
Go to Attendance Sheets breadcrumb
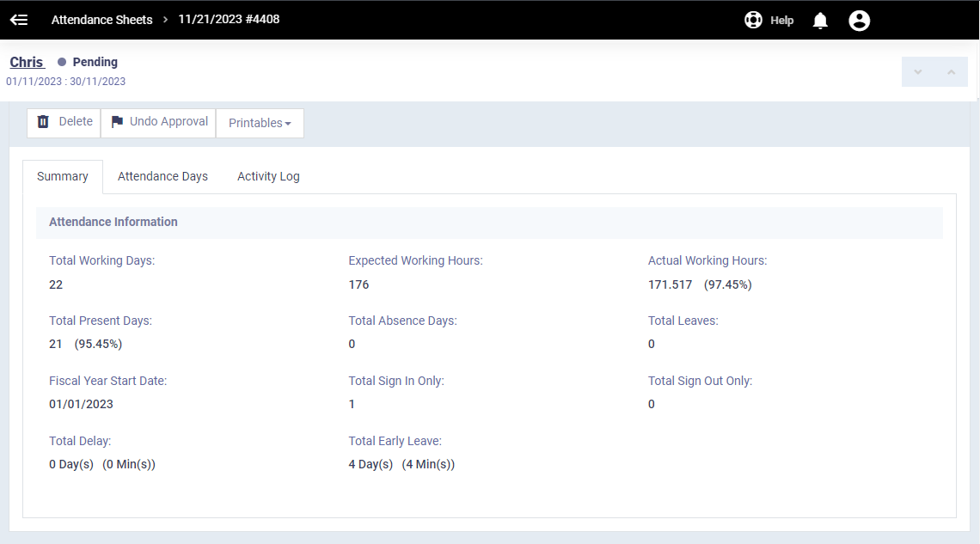pos(102,20)
